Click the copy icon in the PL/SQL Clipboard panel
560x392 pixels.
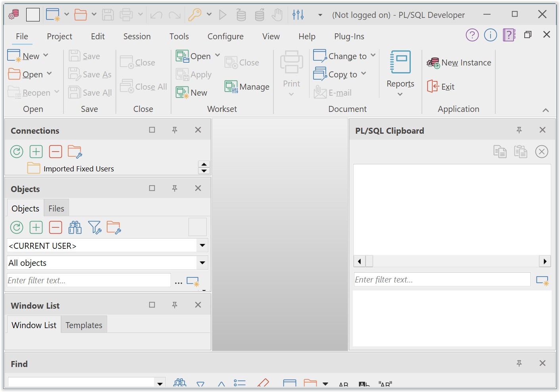(x=500, y=151)
